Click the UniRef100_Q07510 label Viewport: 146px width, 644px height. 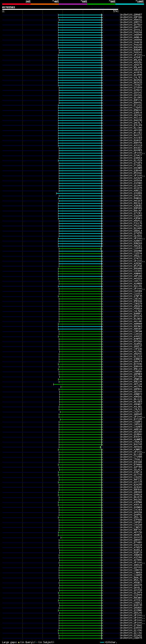[x=131, y=25]
